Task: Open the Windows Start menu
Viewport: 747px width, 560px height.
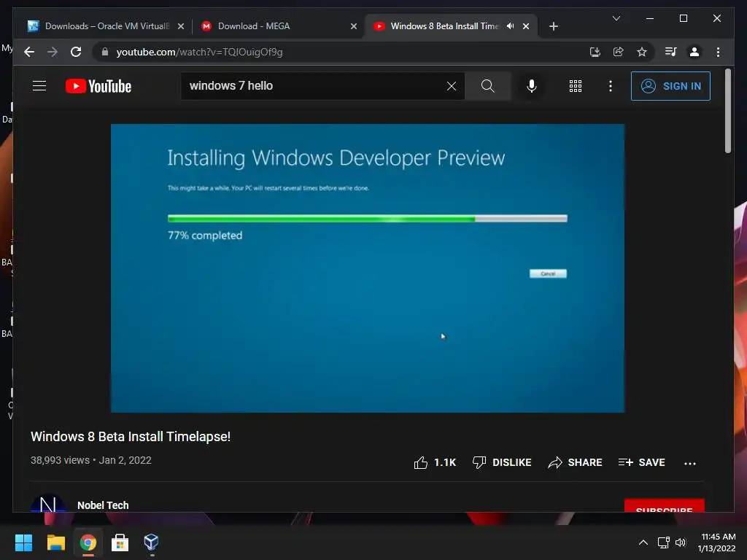Action: 23,542
